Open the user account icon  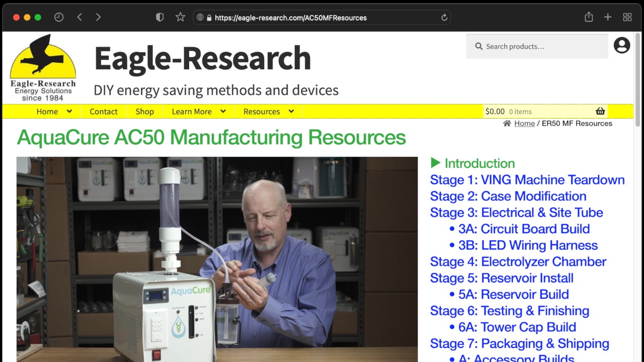[622, 45]
